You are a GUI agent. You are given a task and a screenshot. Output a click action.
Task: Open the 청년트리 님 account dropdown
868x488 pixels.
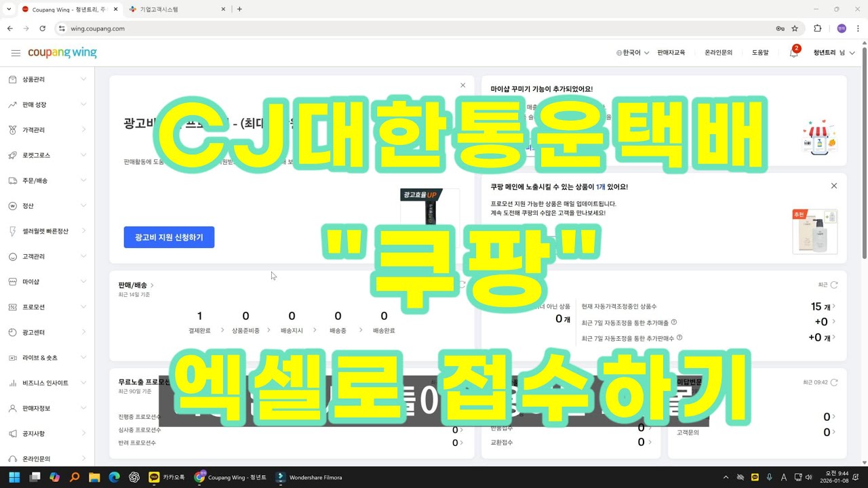[x=834, y=53]
